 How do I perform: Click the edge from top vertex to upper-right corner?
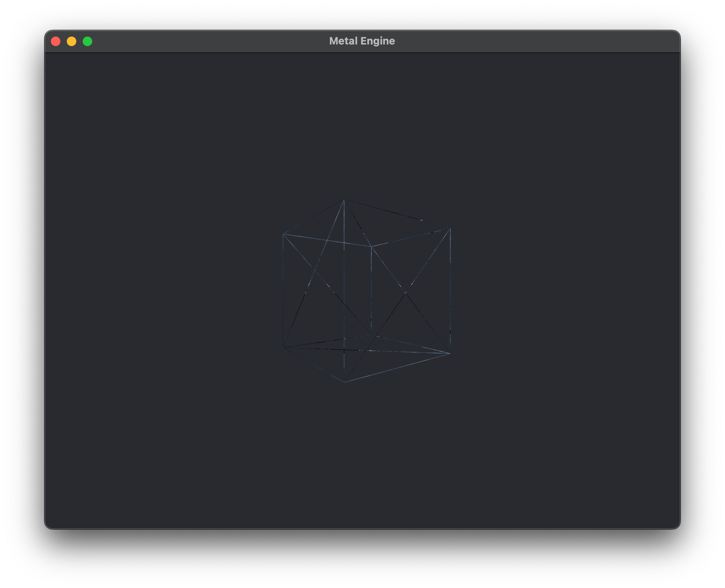tap(397, 214)
